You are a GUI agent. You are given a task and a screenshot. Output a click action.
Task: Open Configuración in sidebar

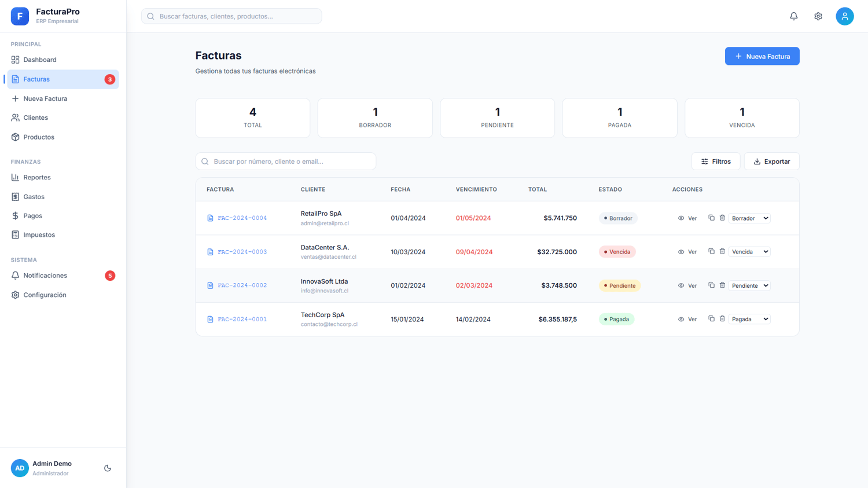pos(62,295)
